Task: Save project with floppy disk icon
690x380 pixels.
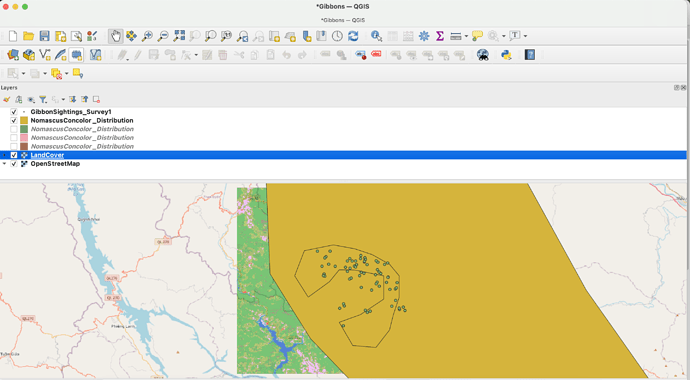Action: [x=44, y=36]
